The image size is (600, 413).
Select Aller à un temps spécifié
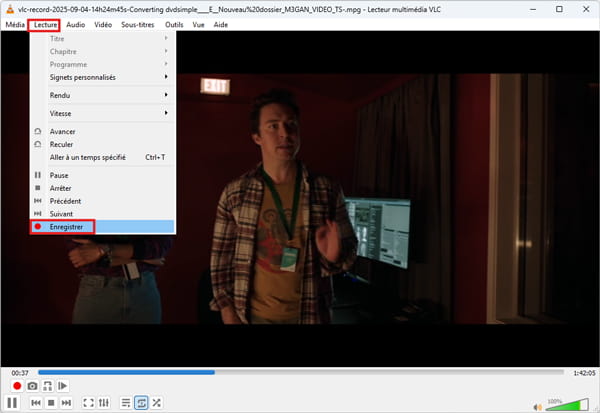tap(103, 157)
